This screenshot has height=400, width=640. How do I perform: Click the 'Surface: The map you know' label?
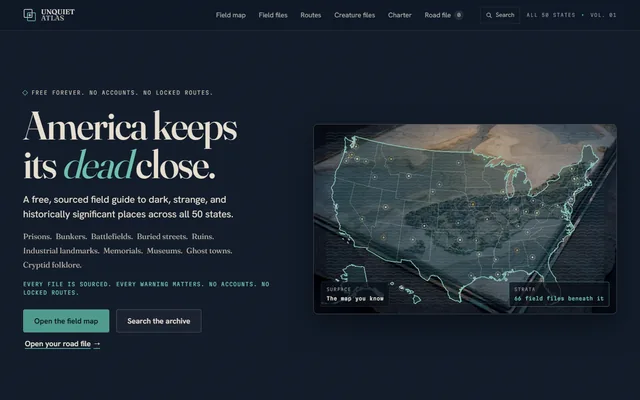click(x=355, y=294)
